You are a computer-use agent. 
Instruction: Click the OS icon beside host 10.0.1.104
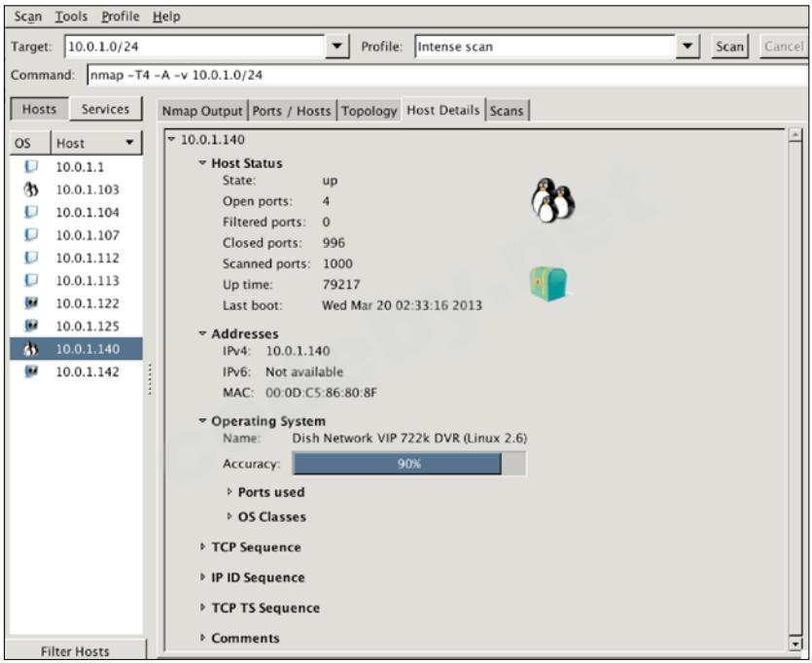click(x=31, y=212)
